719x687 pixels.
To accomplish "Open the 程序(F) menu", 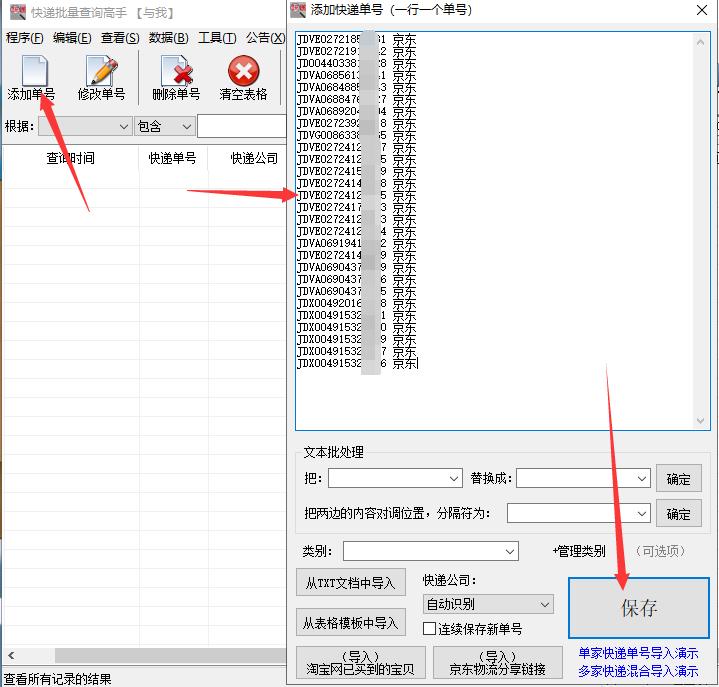I will click(x=24, y=38).
